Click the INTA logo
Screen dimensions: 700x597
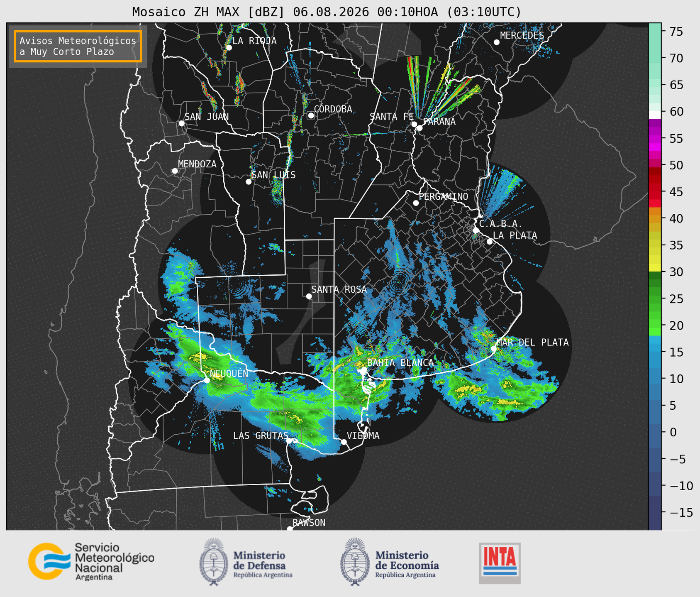click(x=500, y=563)
